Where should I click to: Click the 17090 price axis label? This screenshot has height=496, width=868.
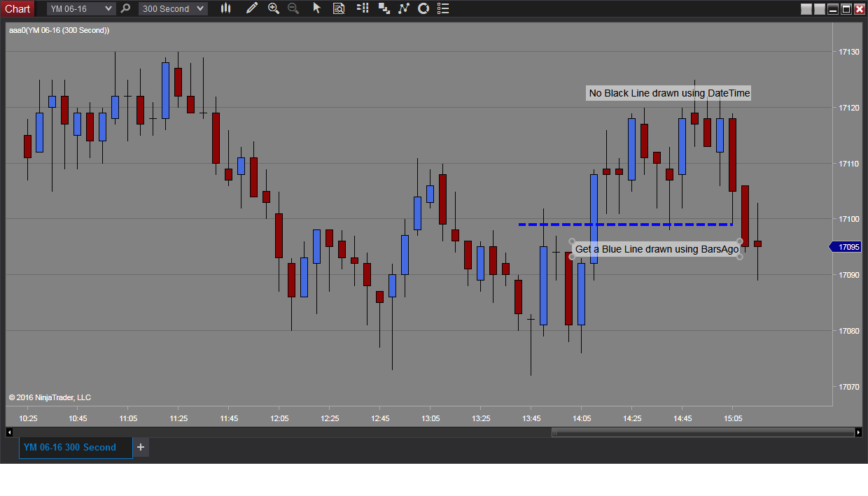[848, 275]
